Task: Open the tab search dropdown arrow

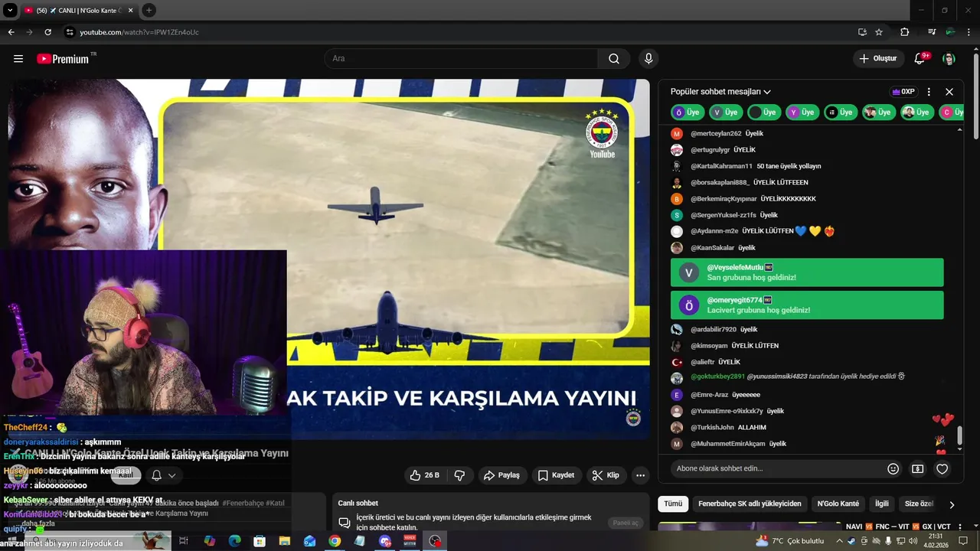Action: click(9, 11)
